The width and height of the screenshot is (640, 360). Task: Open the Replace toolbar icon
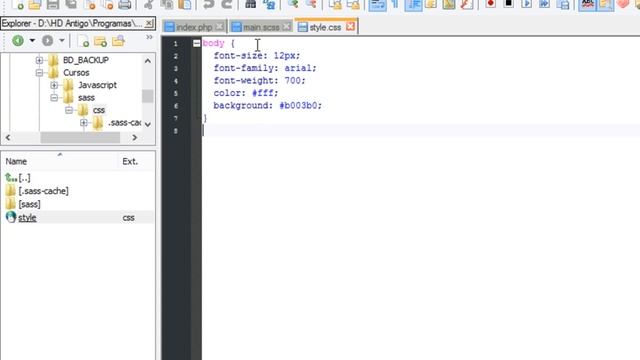pos(269,4)
